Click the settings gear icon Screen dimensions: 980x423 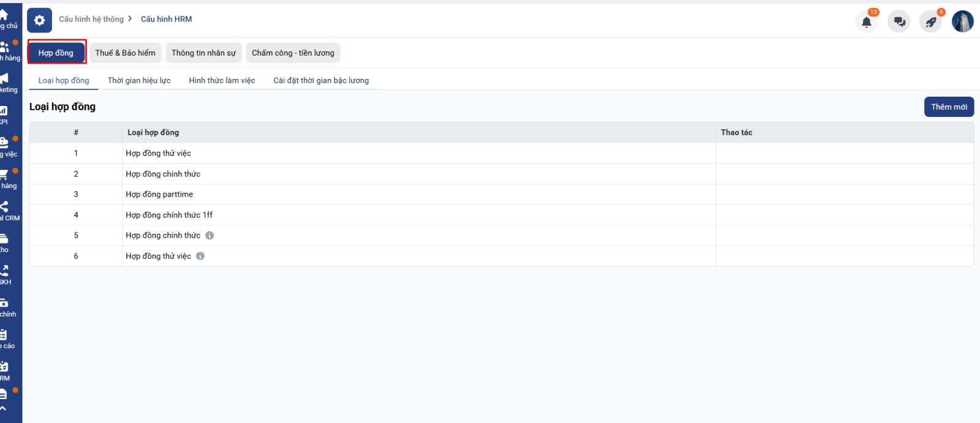click(39, 20)
